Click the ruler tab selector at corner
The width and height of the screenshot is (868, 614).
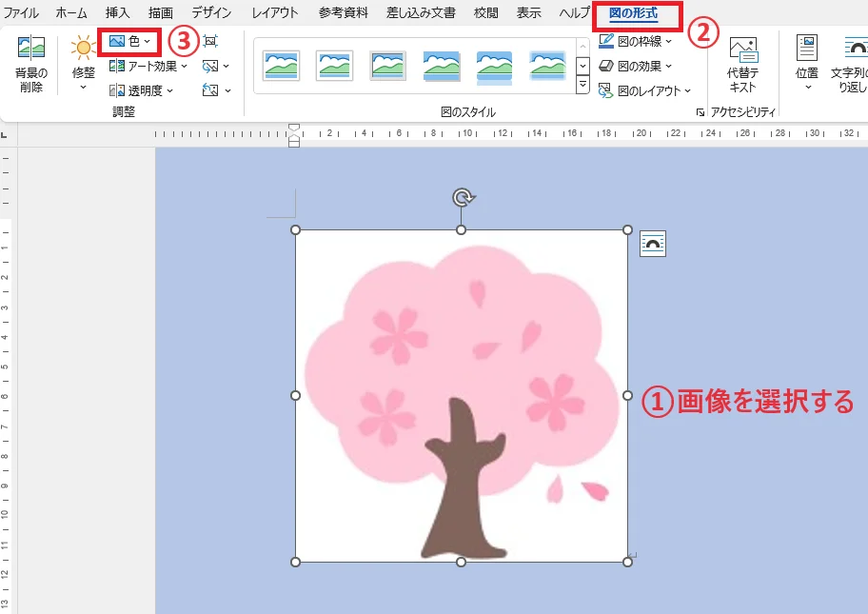click(4, 135)
